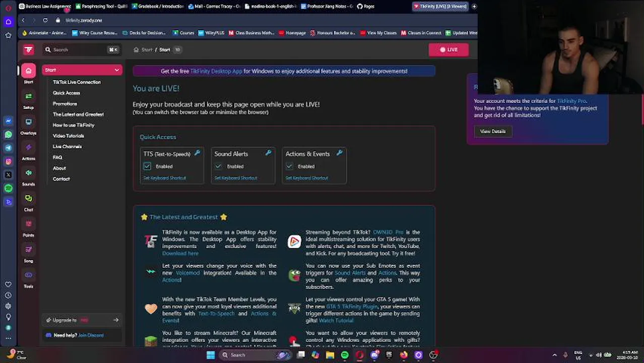Open Opera sidebar bookmarks heart icon
Screen dimensions: 644x363
[x=8, y=284]
